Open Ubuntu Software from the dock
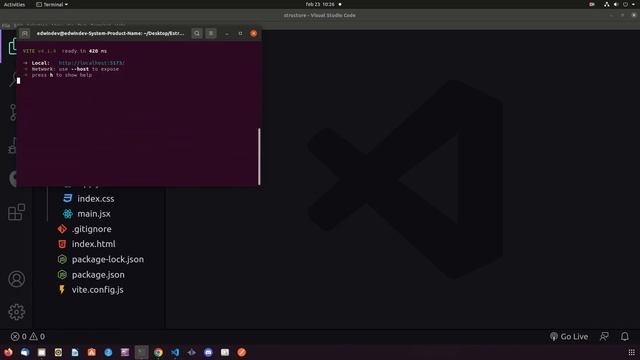The height and width of the screenshot is (360, 640). [91, 352]
